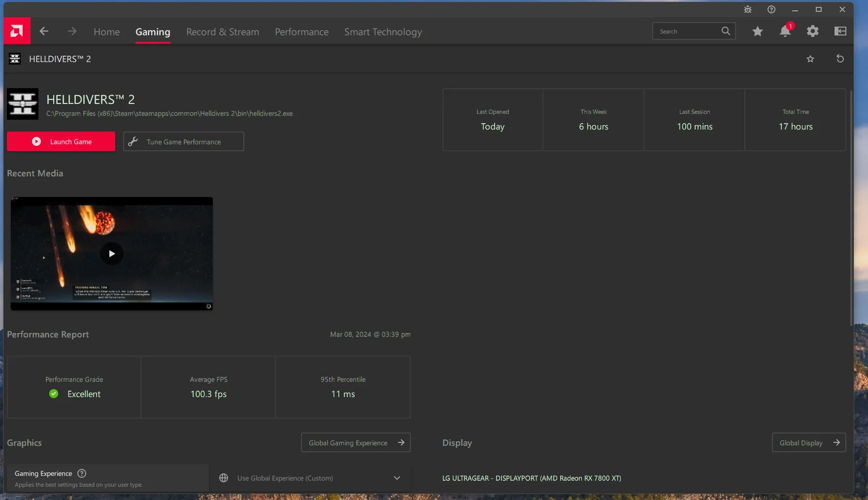Click the Performance Grade Excellent tile
The image size is (868, 500).
pos(74,387)
